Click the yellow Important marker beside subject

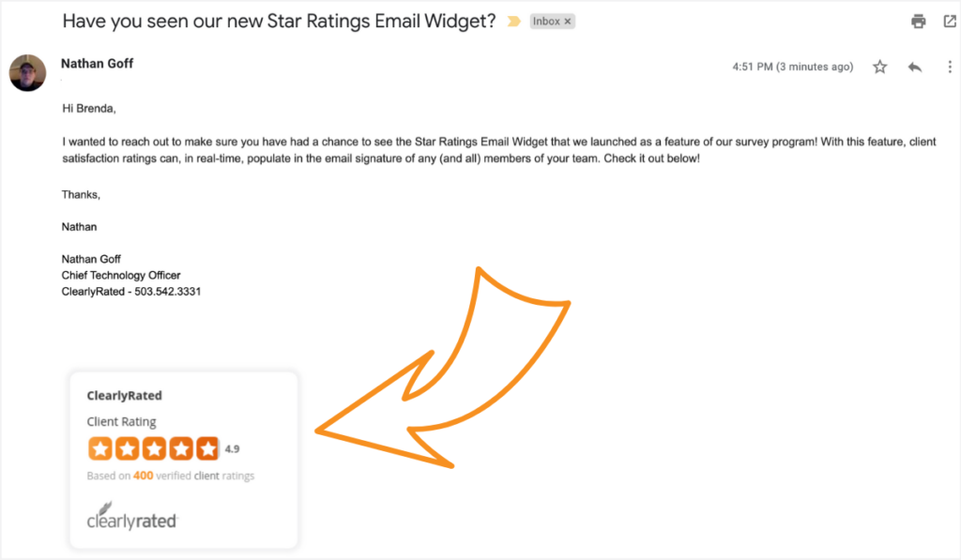click(x=513, y=20)
